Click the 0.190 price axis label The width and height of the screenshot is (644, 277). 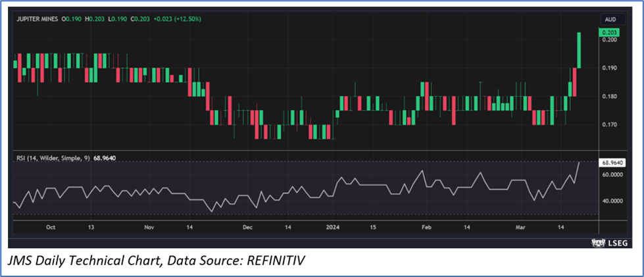tap(610, 68)
